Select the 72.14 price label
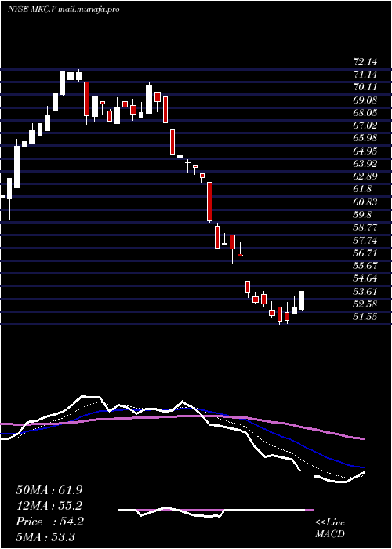The width and height of the screenshot is (392, 549). point(365,62)
